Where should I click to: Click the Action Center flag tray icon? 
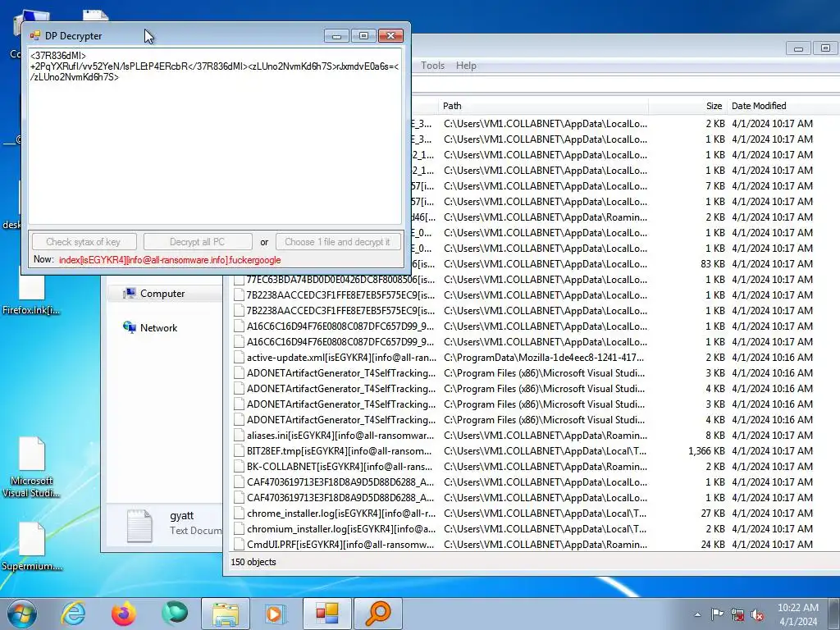(x=717, y=614)
